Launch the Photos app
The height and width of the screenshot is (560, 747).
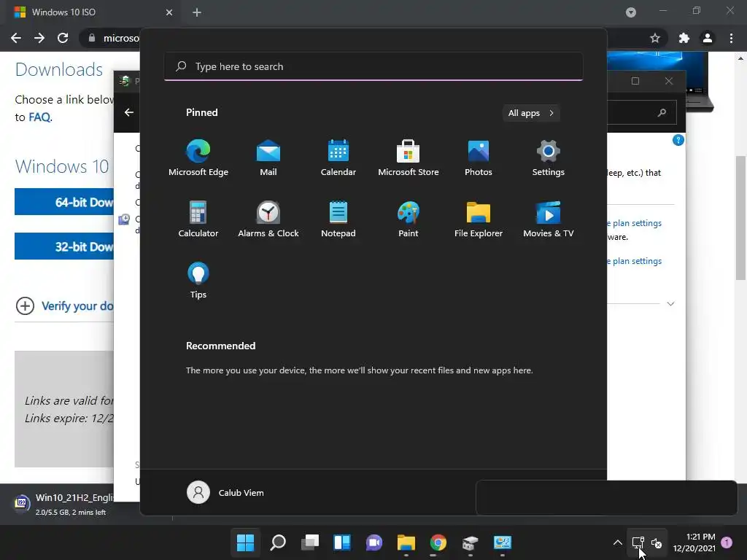pyautogui.click(x=479, y=157)
